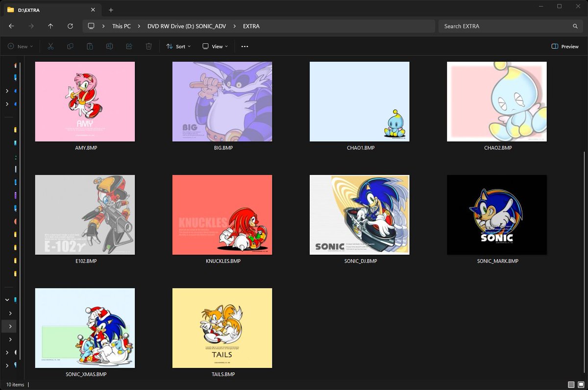Image resolution: width=588 pixels, height=390 pixels.
Task: Open a new tab with plus button
Action: coord(111,10)
